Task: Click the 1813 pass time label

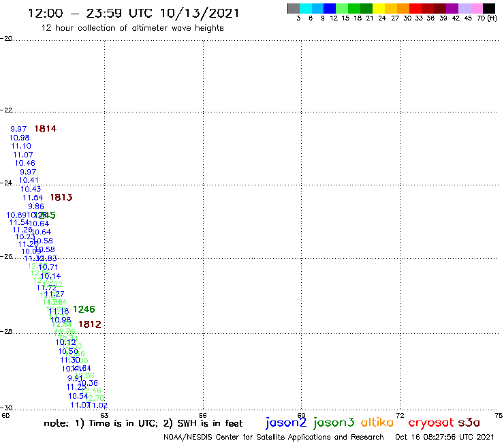Action: point(61,198)
